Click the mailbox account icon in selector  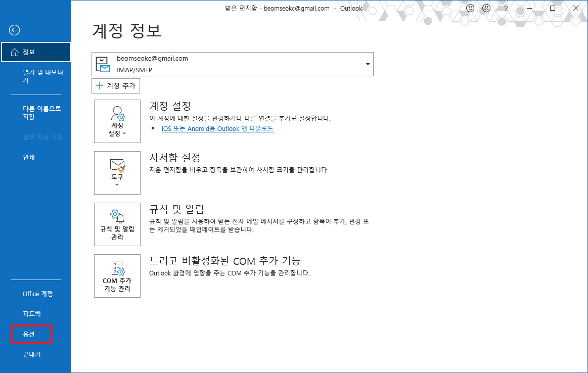pos(102,64)
